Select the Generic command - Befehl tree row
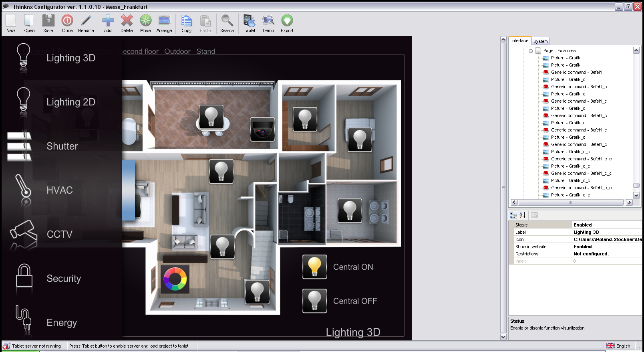Image resolution: width=644 pixels, height=352 pixels. (x=576, y=72)
